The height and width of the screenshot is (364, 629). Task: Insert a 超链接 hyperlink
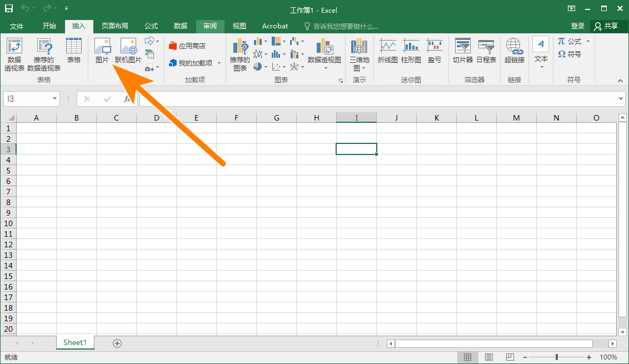pos(514,51)
